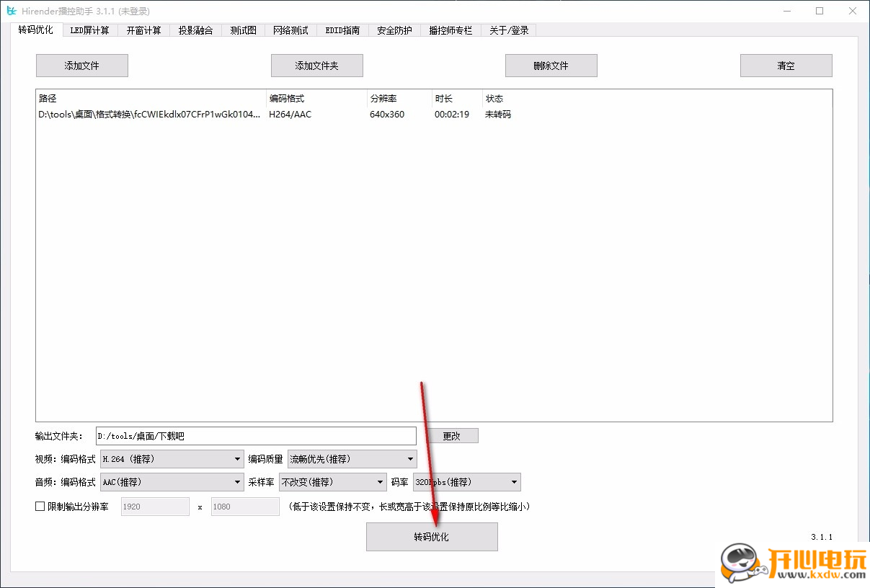Open the 采样率 不改变 dropdown
The height and width of the screenshot is (588, 870).
(334, 482)
